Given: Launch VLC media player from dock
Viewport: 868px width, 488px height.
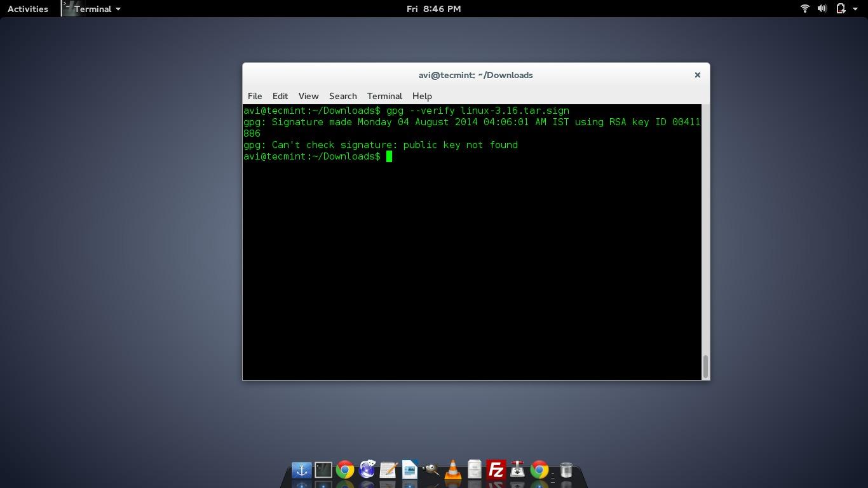Looking at the screenshot, I should (x=452, y=470).
